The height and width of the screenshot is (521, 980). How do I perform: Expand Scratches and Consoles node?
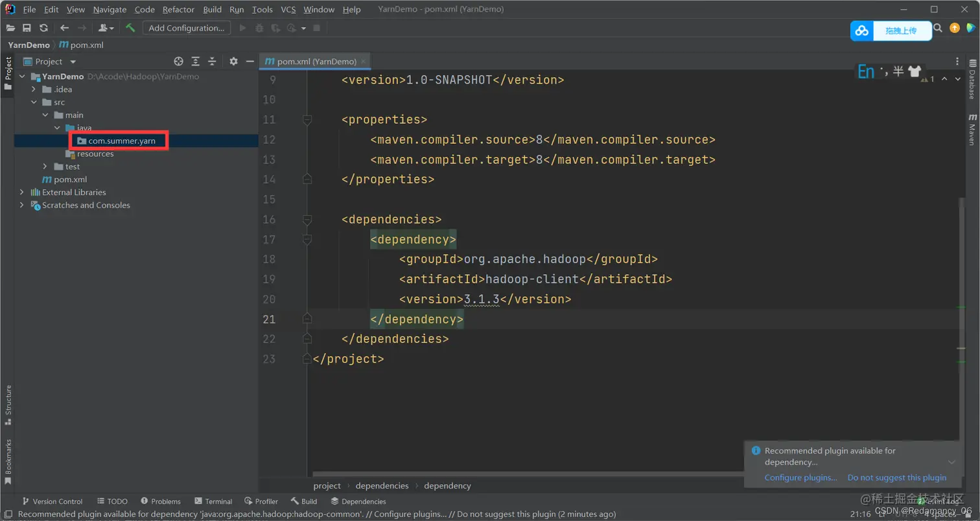(x=21, y=205)
